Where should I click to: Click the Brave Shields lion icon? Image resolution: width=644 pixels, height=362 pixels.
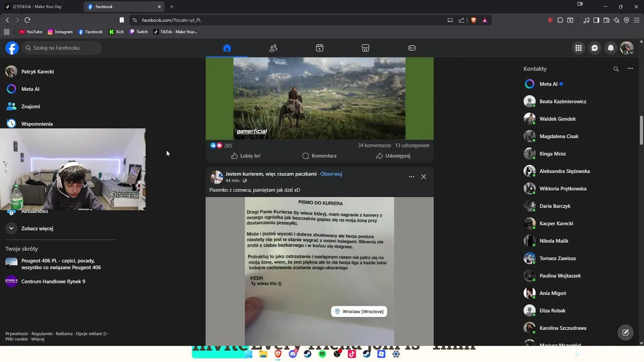pyautogui.click(x=473, y=20)
